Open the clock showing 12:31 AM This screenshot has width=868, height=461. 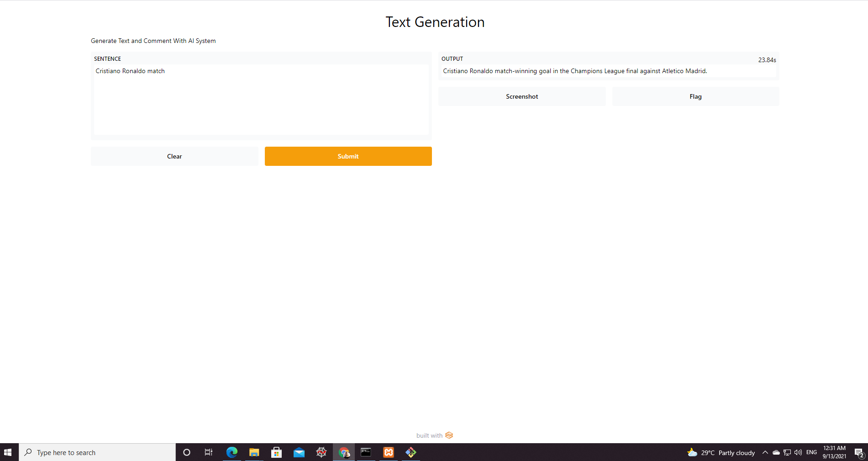coord(834,452)
